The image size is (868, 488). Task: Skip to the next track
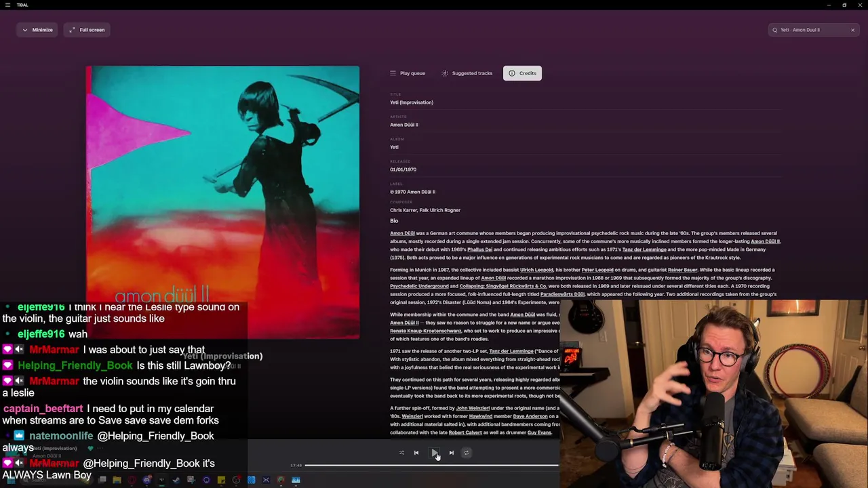(x=452, y=453)
